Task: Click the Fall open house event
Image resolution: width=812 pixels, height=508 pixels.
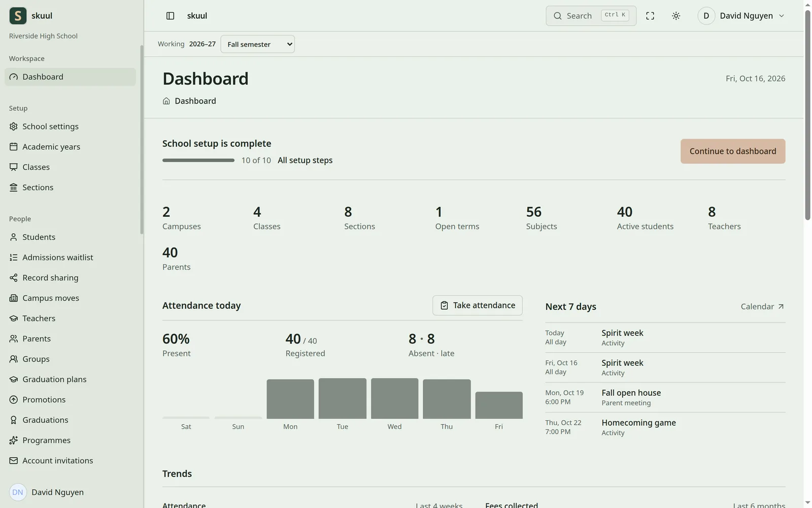Action: click(x=665, y=397)
